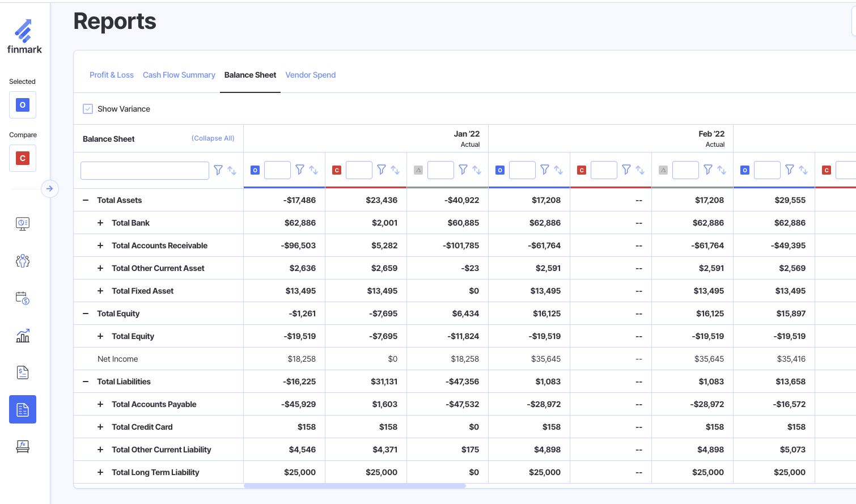Switch to the Profit & Loss tab
Screen dimensions: 856x504
(x=112, y=75)
